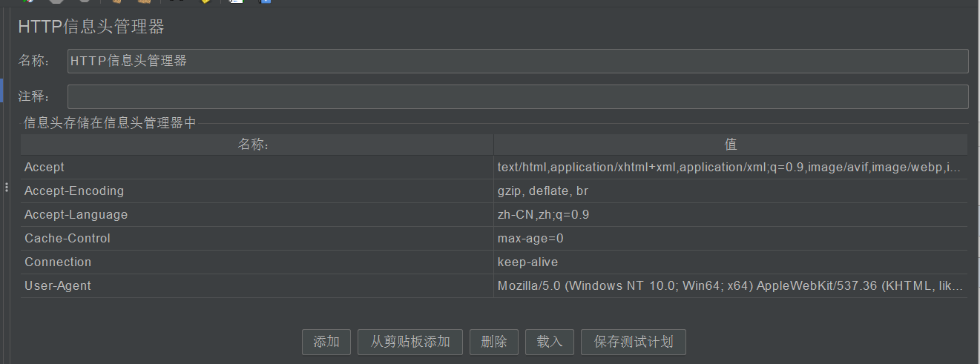
Task: Click the 名称 name input field
Action: [517, 61]
